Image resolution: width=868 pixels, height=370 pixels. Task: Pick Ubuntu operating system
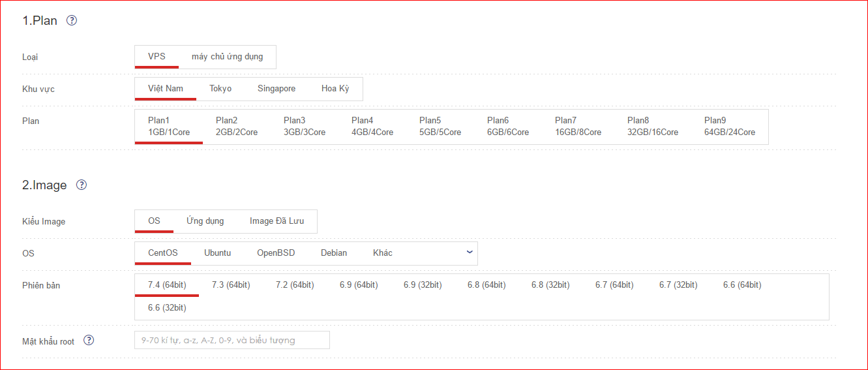point(217,253)
